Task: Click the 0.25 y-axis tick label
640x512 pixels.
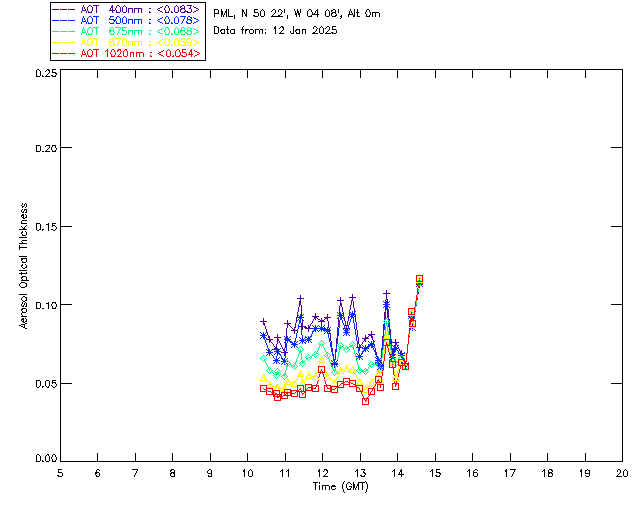Action: (x=46, y=73)
